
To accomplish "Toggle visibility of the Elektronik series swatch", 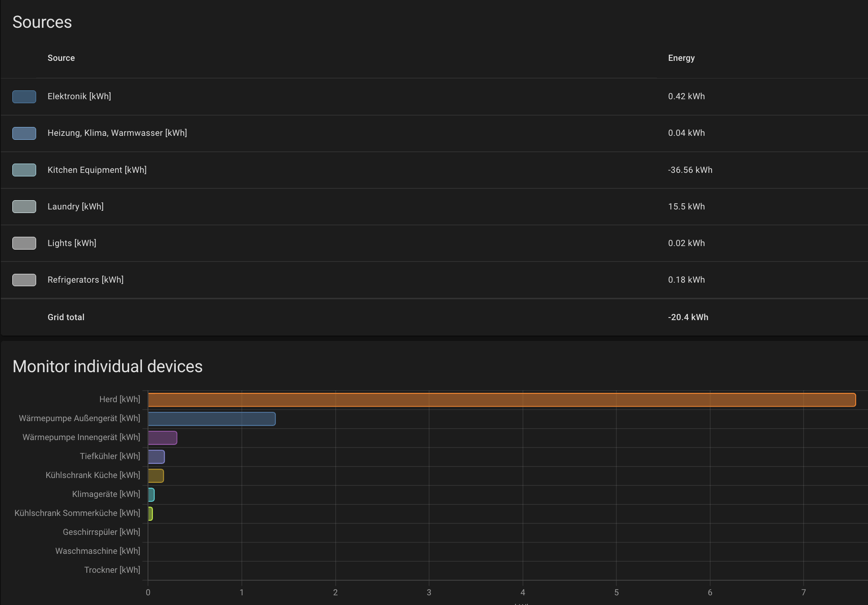I will click(x=24, y=97).
